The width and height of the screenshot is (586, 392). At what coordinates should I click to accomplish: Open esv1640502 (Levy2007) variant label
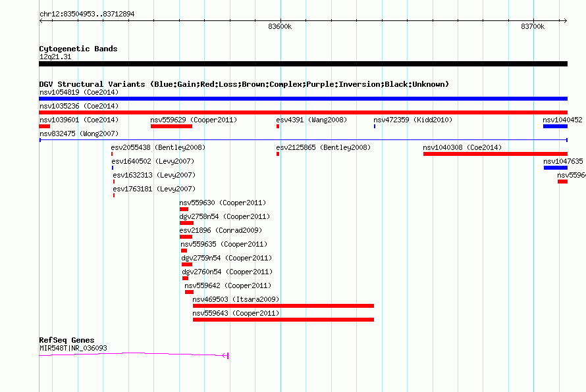153,161
